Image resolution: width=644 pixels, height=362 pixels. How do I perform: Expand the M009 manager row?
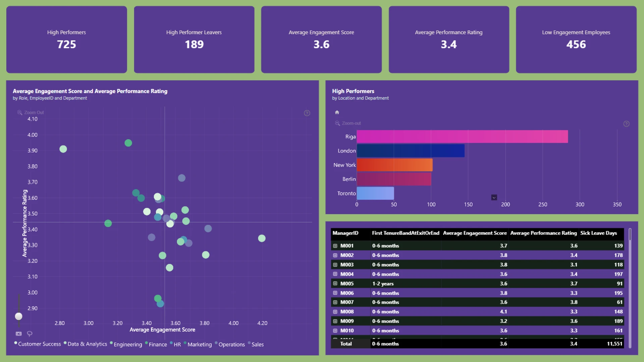pyautogui.click(x=335, y=321)
